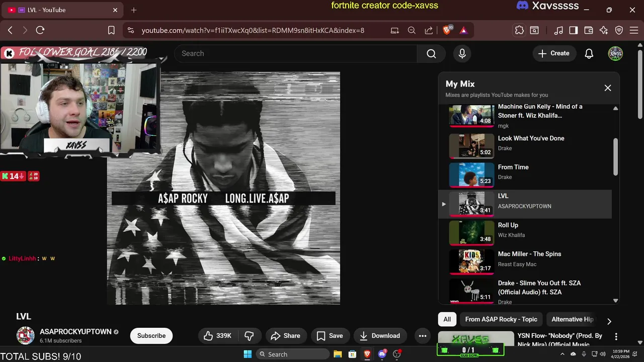Open ASAPROCKYUPTOWN channel avatar
This screenshot has height=362, width=644.
[26, 335]
